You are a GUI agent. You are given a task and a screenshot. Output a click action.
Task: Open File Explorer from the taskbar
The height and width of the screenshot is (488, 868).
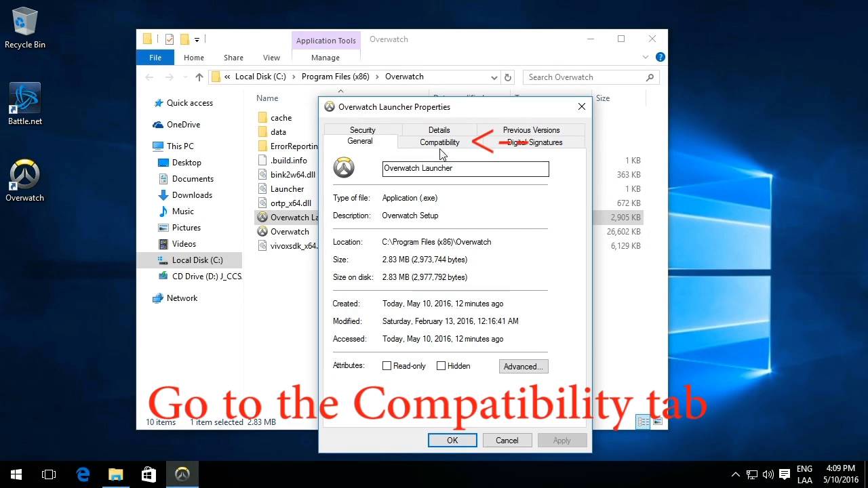coord(116,474)
